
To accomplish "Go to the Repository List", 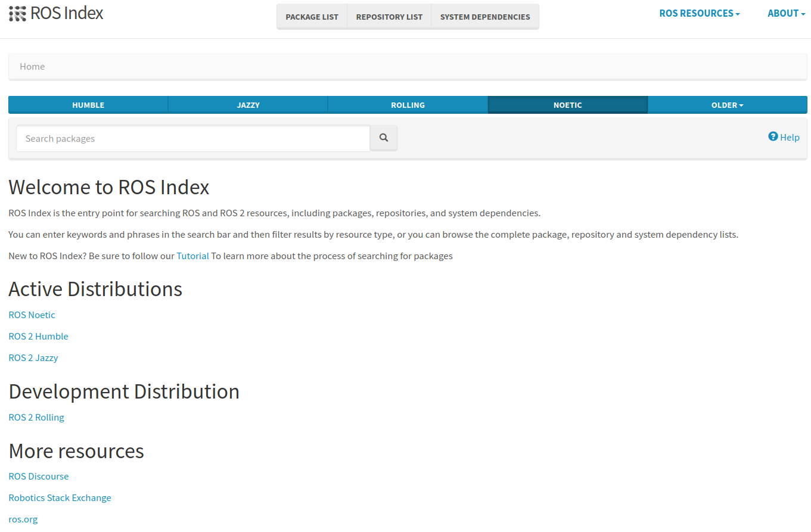I will pyautogui.click(x=389, y=17).
